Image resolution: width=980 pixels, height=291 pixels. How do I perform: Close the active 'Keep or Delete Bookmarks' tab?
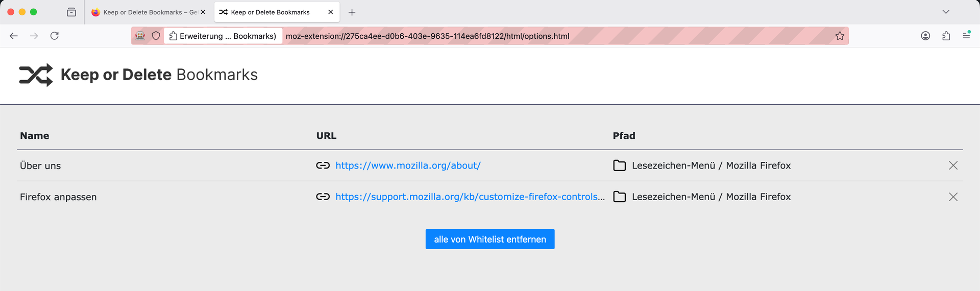pos(331,12)
